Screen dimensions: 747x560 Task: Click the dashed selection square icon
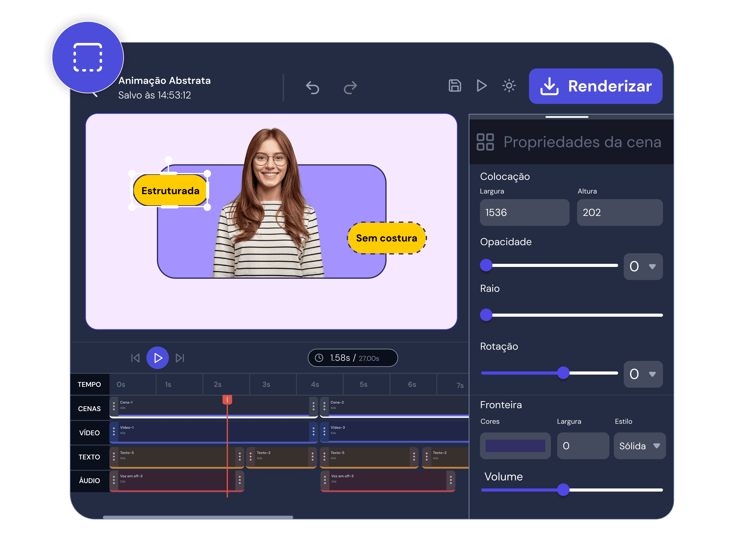tap(88, 57)
